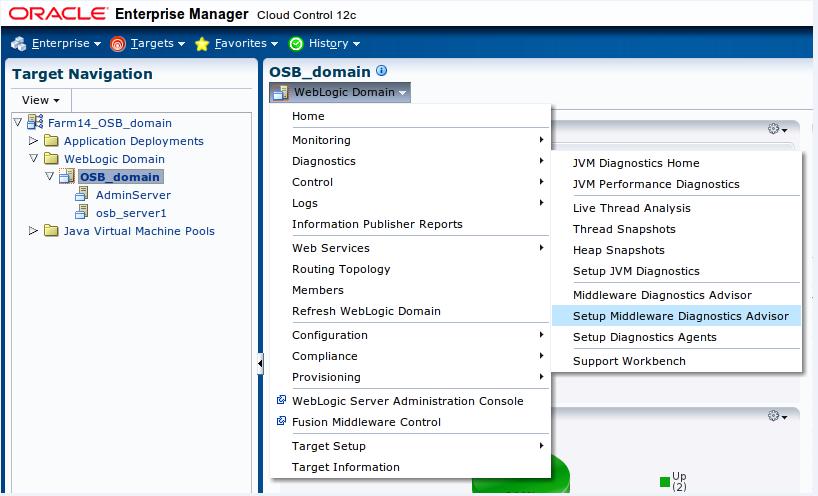This screenshot has width=818, height=496.
Task: Collapse the OSB_domain tree node
Action: click(x=50, y=176)
